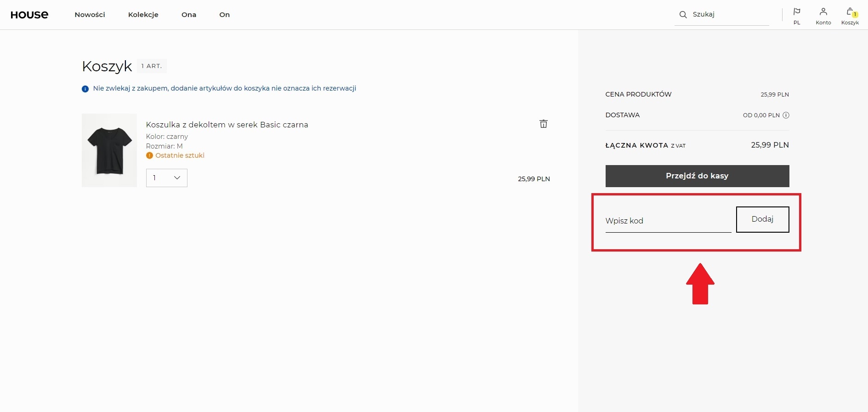The image size is (868, 412).
Task: Click the OD 0,00 PLN delivery value
Action: 761,115
